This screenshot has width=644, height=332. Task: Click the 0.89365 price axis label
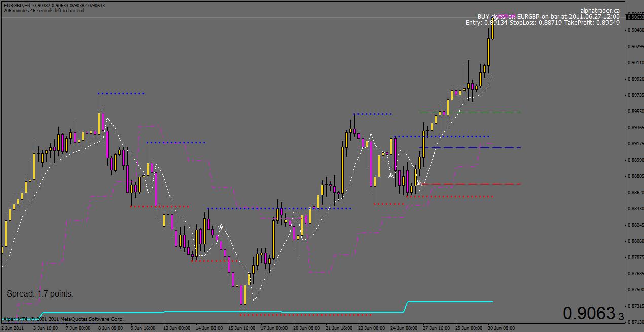pos(635,127)
